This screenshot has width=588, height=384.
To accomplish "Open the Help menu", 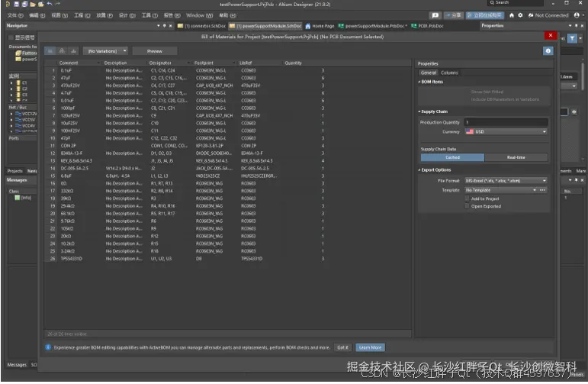I will coord(227,15).
